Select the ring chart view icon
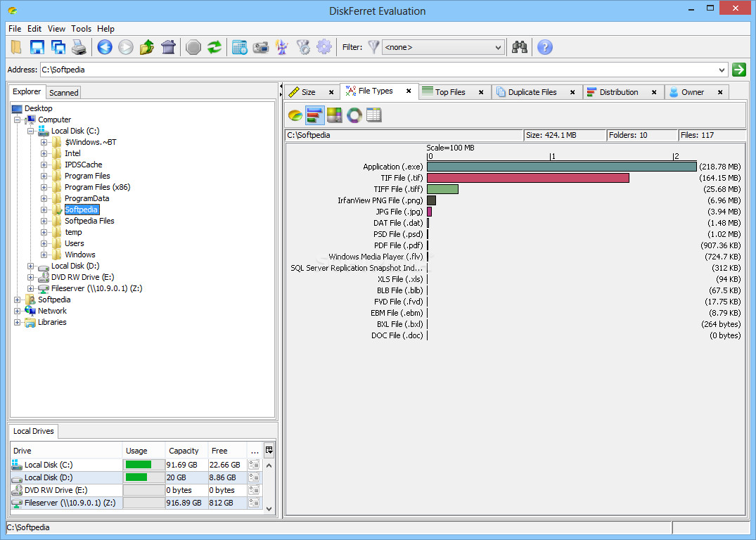This screenshot has height=540, width=756. pos(354,115)
